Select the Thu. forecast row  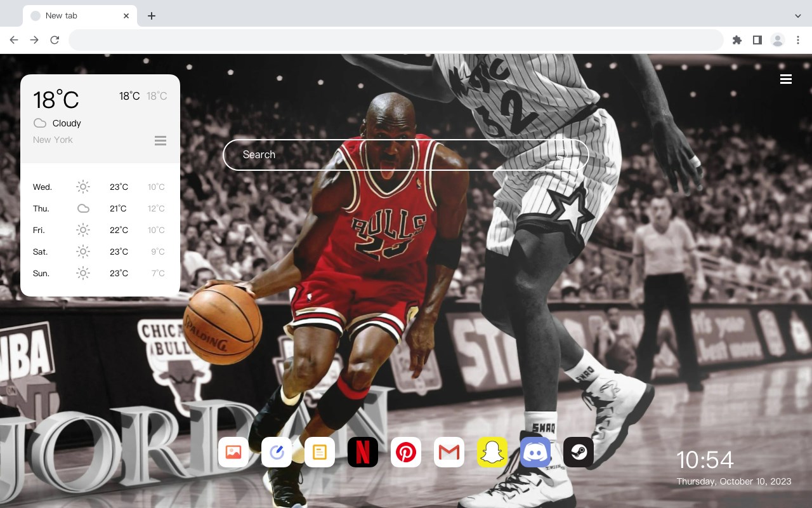point(100,208)
